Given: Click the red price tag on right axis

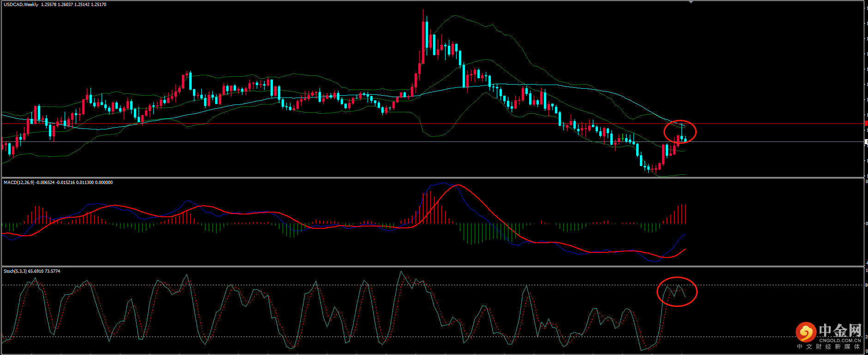Looking at the screenshot, I should tap(866, 123).
